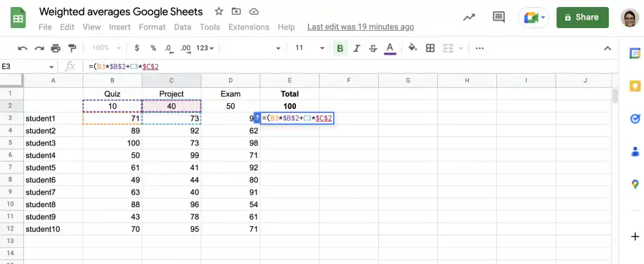Select column B header

pyautogui.click(x=112, y=80)
